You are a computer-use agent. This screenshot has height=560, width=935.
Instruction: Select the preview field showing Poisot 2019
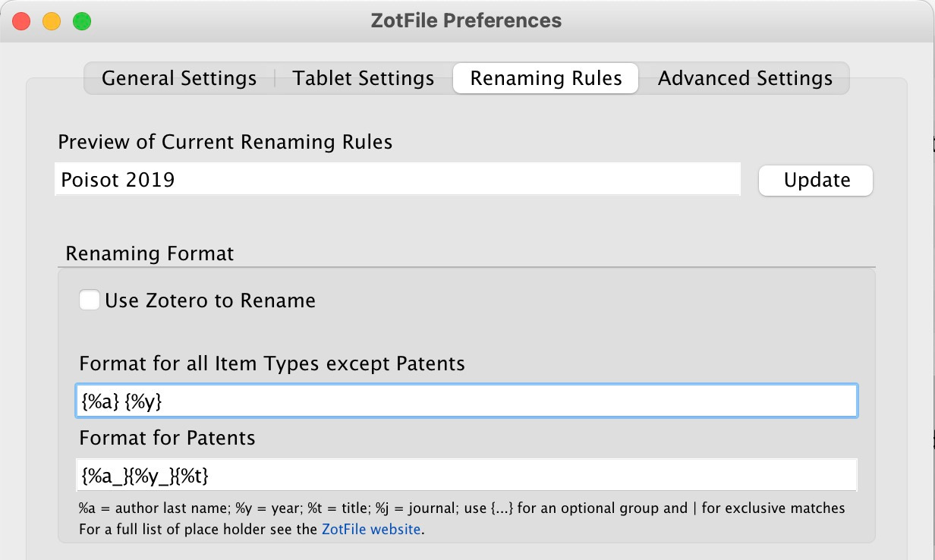397,180
